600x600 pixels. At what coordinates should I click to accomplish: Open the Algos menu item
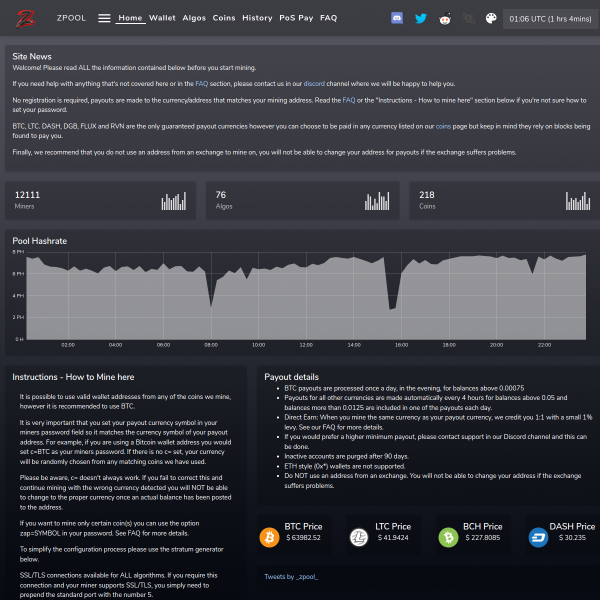tap(194, 18)
